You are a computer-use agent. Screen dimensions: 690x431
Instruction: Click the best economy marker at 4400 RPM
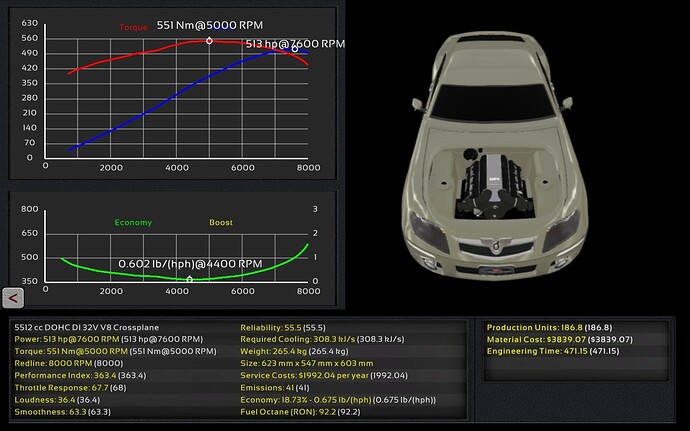pos(189,279)
